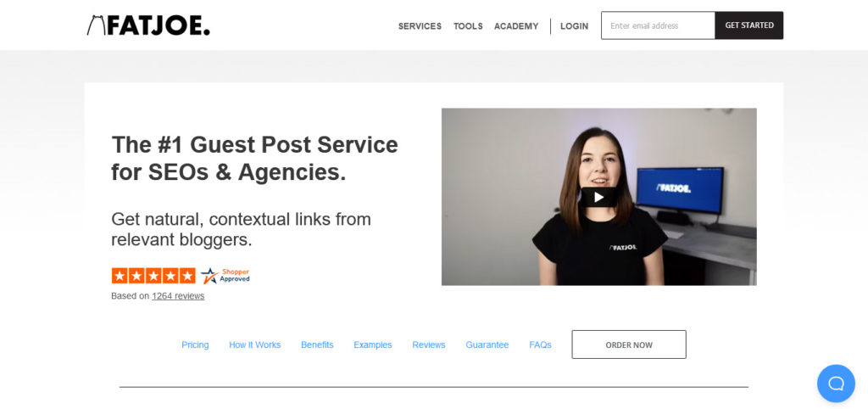Focus the email address input field
Viewport: 868px width, 409px height.
click(658, 25)
